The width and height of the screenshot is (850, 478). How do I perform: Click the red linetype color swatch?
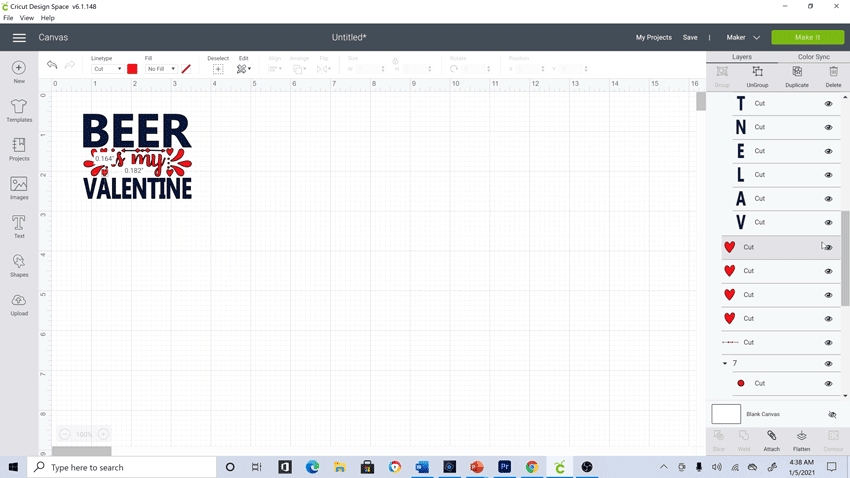click(x=132, y=69)
